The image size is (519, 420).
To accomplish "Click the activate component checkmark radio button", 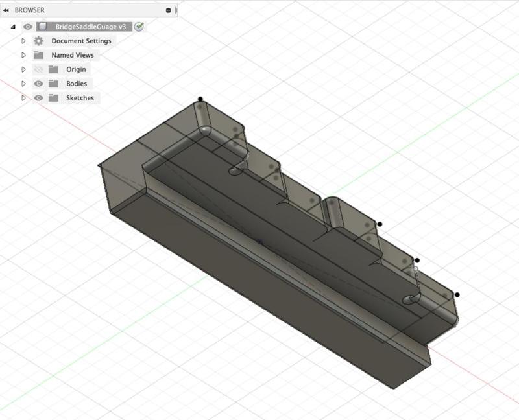I will 139,27.
